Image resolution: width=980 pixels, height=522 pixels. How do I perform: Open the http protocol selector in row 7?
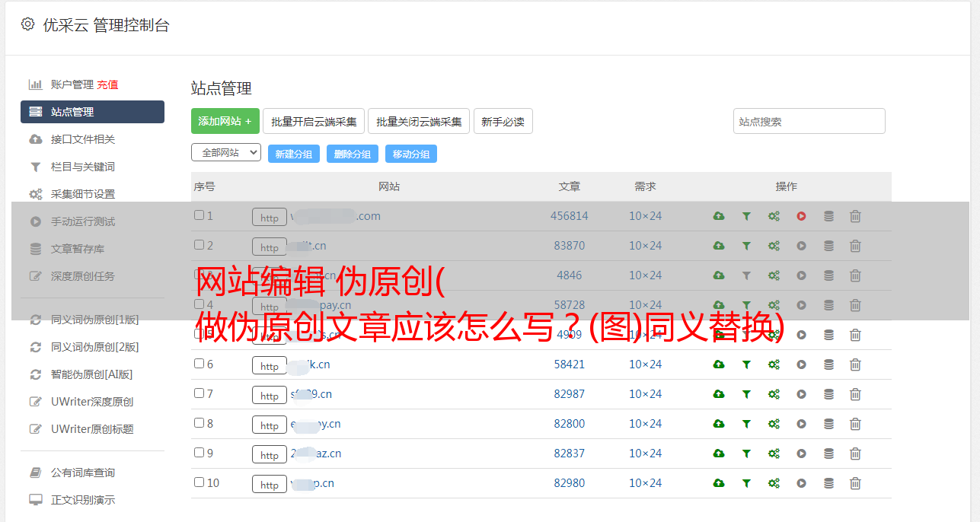pyautogui.click(x=270, y=395)
